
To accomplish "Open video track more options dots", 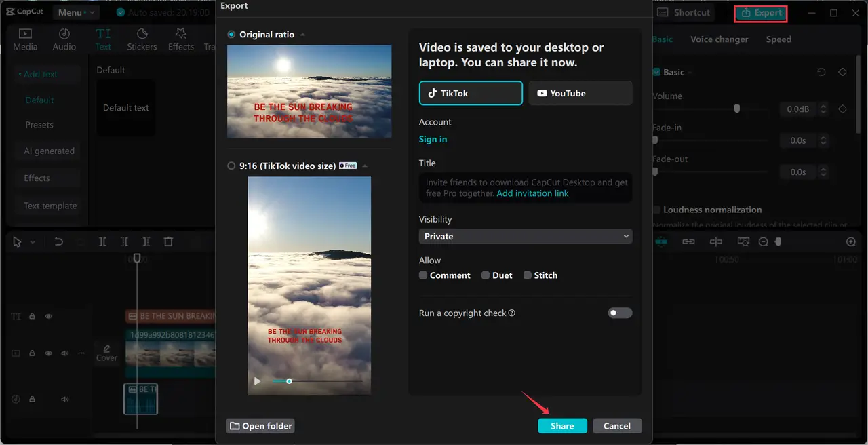I will (82, 353).
